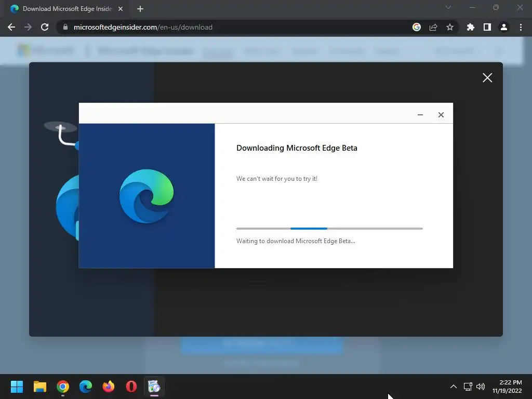
Task: Go back to the previous page
Action: click(x=11, y=27)
